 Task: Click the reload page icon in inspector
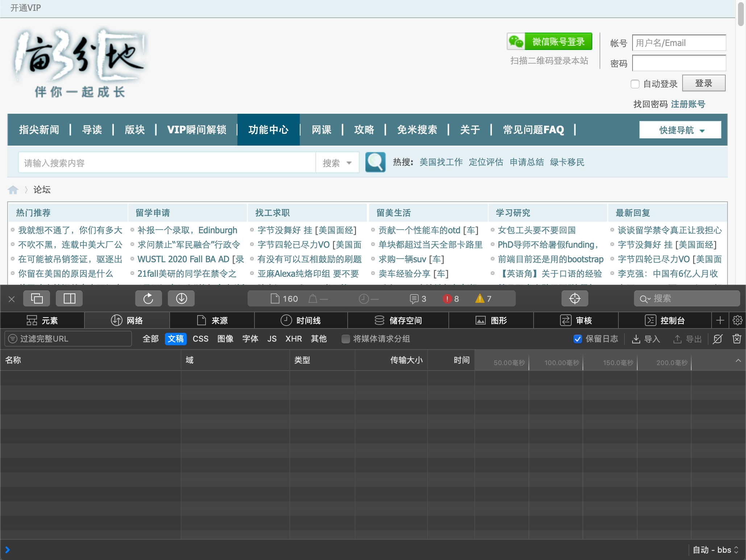(x=148, y=298)
